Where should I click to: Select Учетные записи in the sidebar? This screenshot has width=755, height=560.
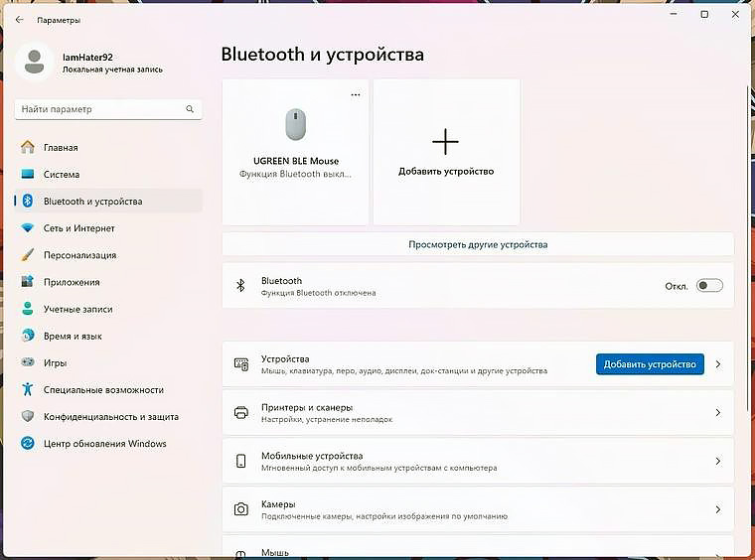(108, 309)
